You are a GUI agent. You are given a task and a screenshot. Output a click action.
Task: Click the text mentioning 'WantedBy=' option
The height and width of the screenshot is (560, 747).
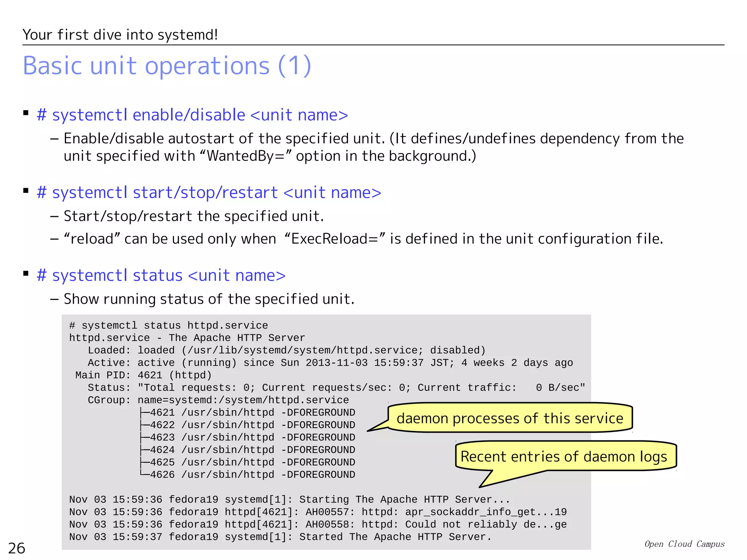coord(270,156)
